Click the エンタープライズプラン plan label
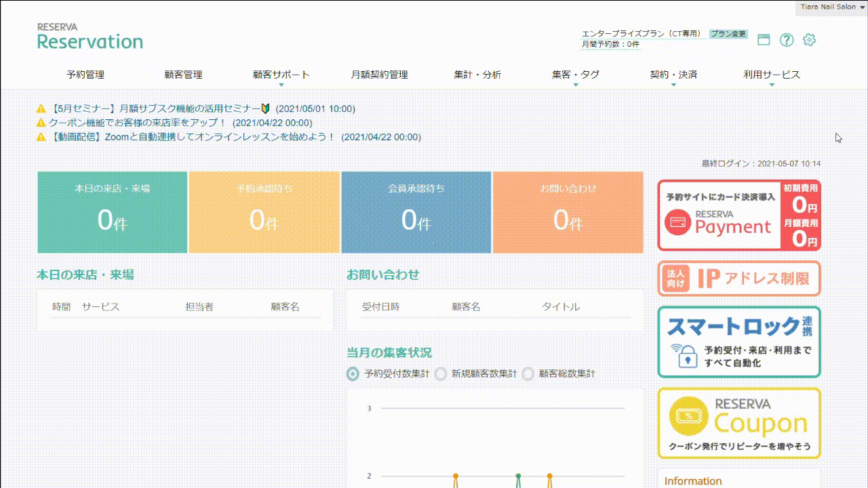 click(642, 34)
